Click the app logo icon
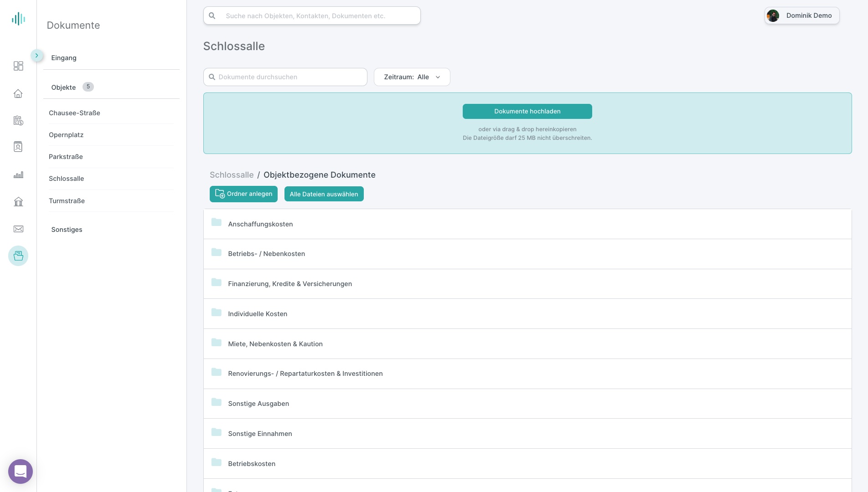 click(x=18, y=19)
